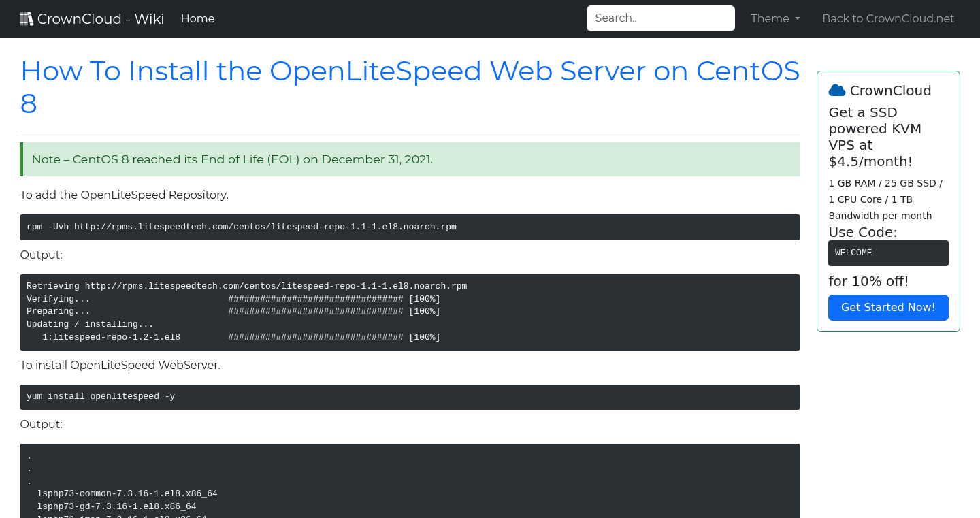Click the SSD powered KVM VPS offer text
The height and width of the screenshot is (518, 980).
point(875,137)
